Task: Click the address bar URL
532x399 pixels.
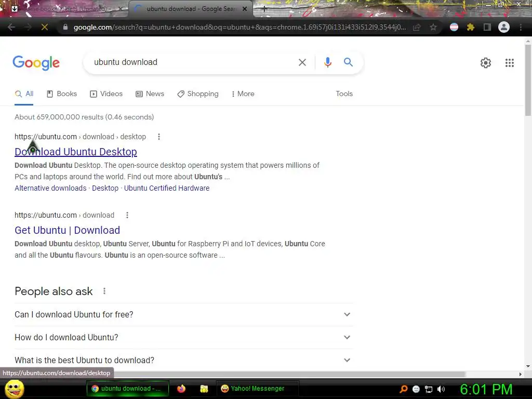Action: (x=240, y=27)
